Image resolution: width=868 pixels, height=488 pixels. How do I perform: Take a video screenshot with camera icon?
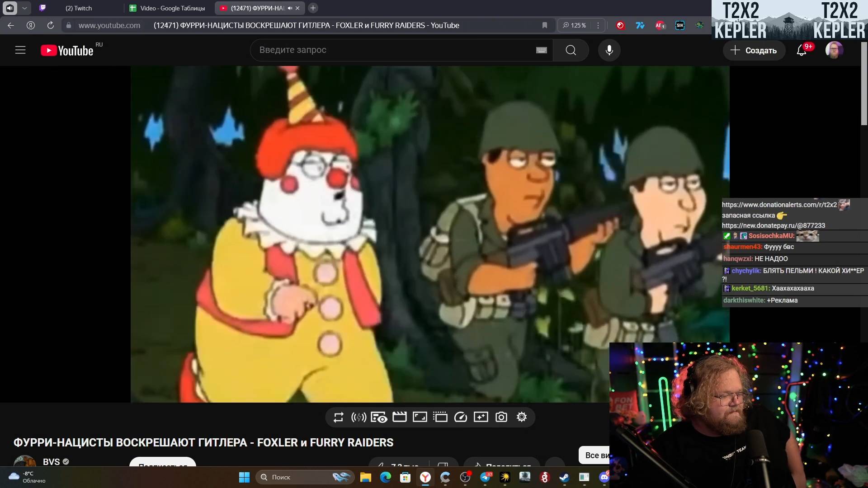click(x=501, y=417)
